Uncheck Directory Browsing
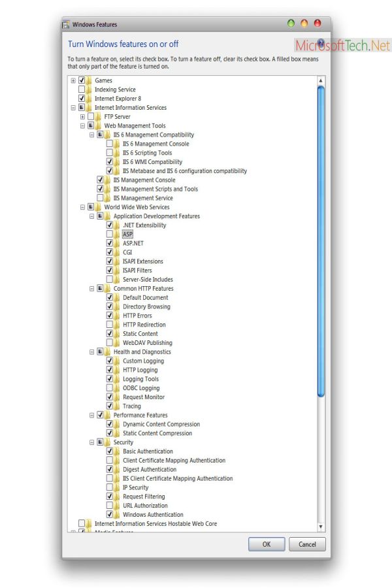392x588 pixels. [110, 306]
